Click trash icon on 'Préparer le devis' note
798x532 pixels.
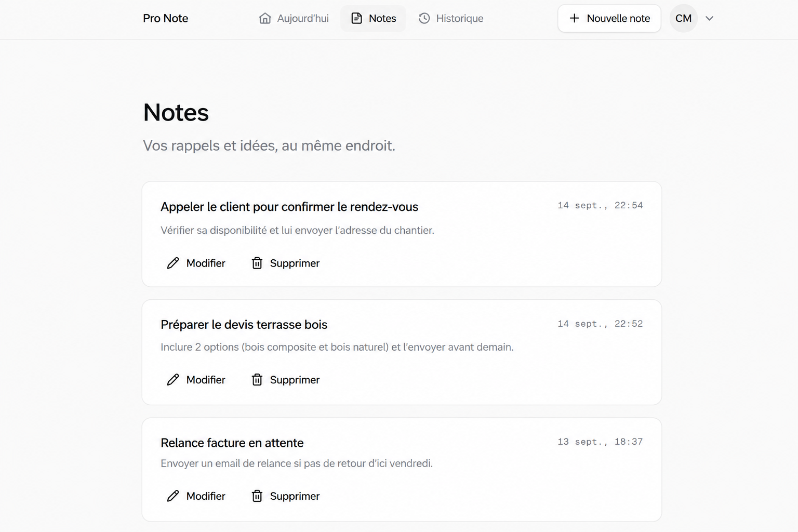pos(257,380)
